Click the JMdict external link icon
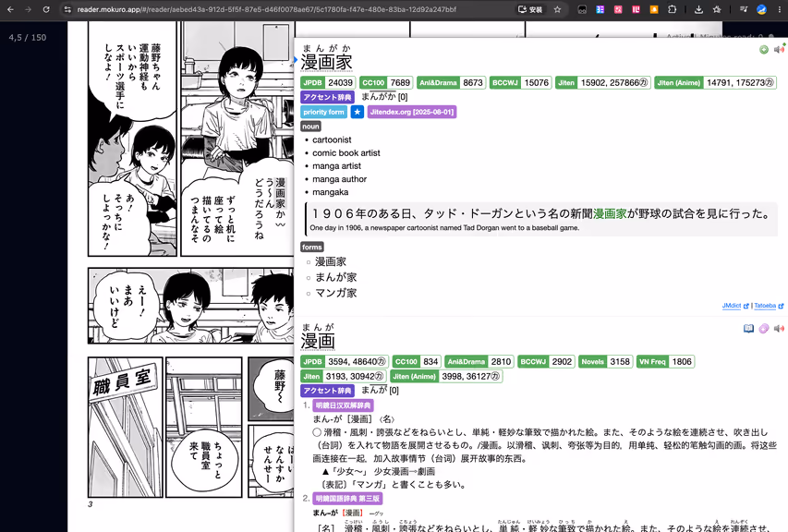The image size is (788, 532). (x=746, y=306)
